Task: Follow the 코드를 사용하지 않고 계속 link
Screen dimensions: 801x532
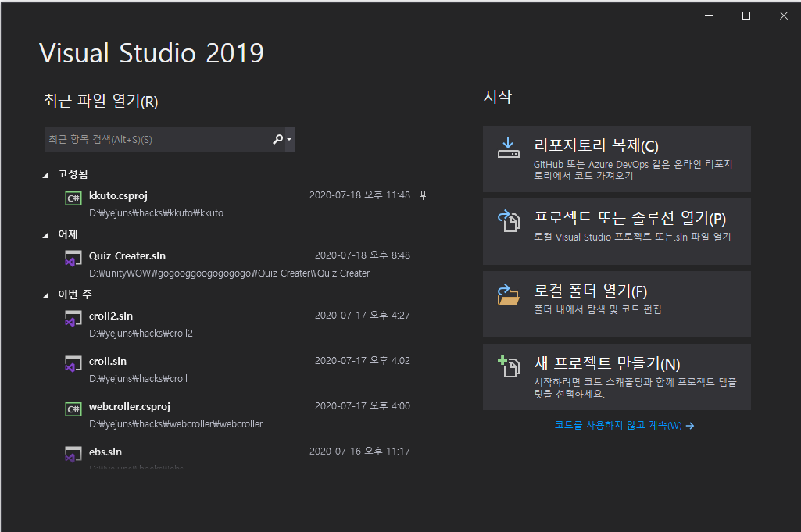Action: point(624,425)
